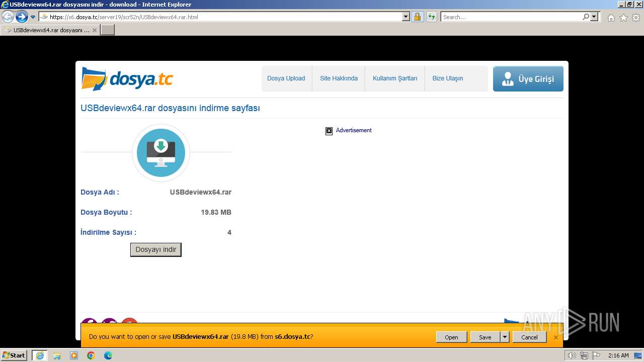Click the Search box in Internet Explorer
The image size is (644, 362).
[511, 17]
